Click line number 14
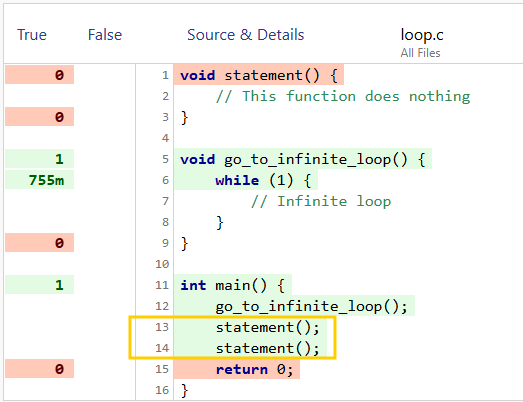The height and width of the screenshot is (402, 523). click(x=162, y=348)
